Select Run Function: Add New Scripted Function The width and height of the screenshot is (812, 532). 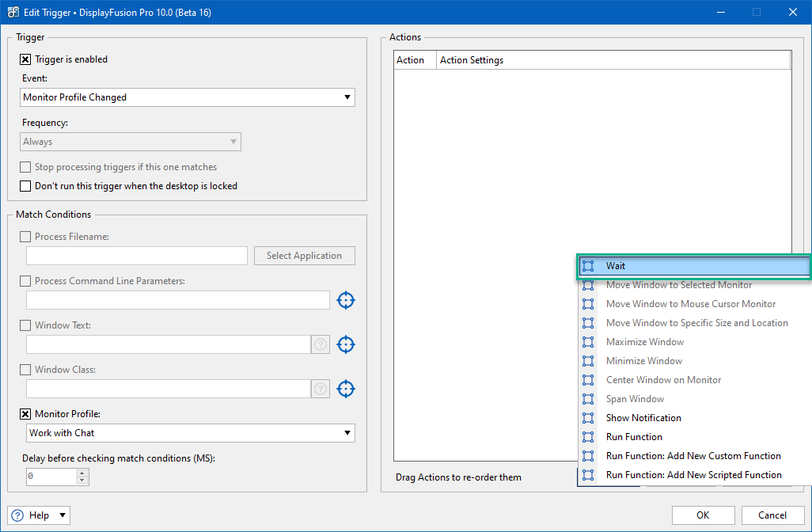point(694,475)
